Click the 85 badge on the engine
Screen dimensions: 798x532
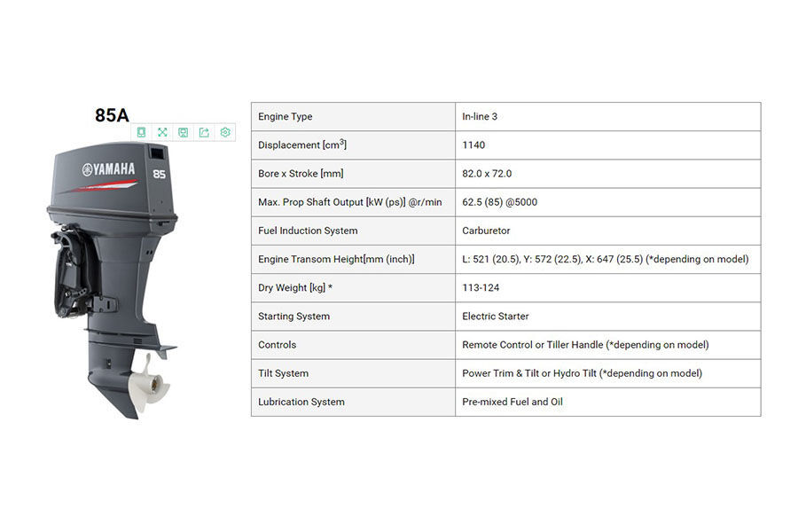(159, 174)
